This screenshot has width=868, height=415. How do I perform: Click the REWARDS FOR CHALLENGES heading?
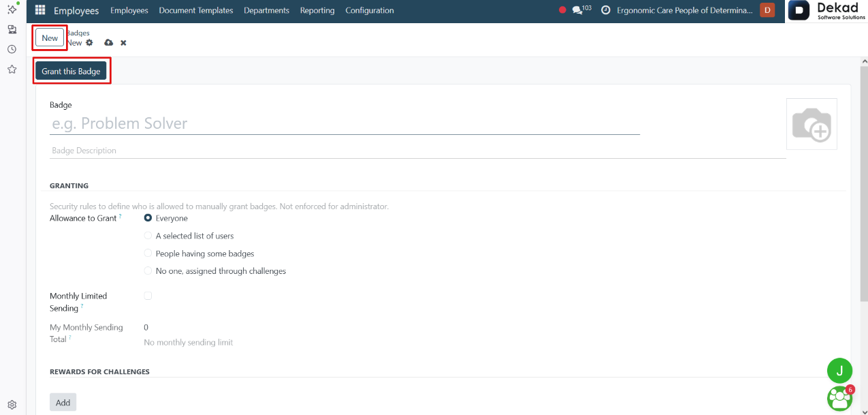pos(99,371)
